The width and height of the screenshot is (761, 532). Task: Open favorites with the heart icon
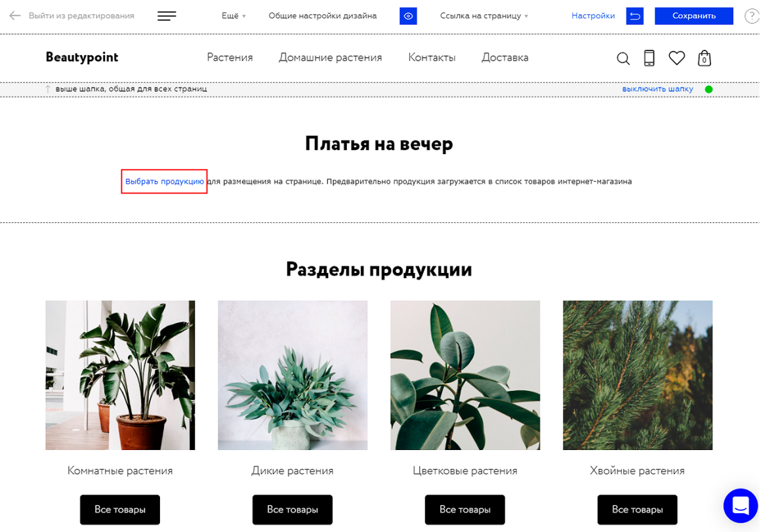pos(676,58)
